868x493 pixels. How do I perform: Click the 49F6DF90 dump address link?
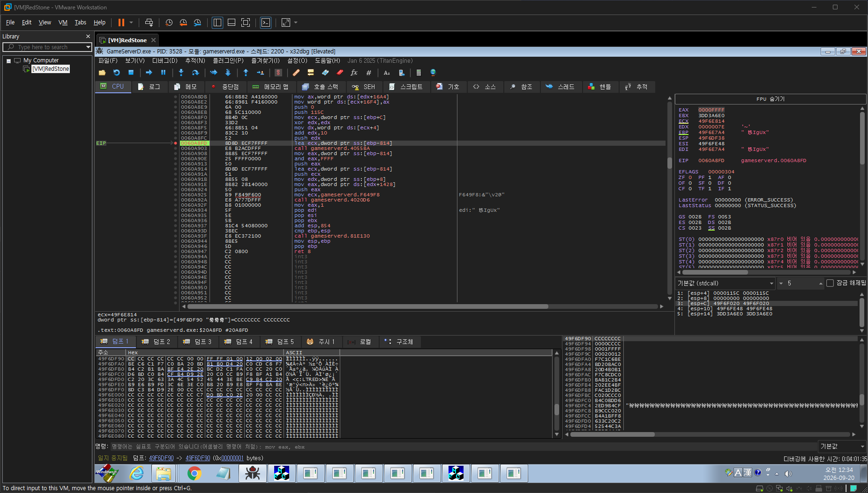tap(161, 458)
